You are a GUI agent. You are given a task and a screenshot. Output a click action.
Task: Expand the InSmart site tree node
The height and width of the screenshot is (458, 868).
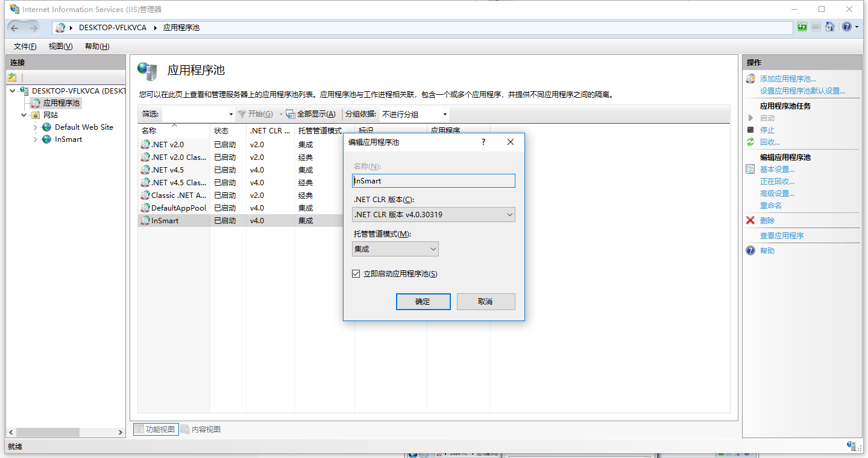click(36, 139)
